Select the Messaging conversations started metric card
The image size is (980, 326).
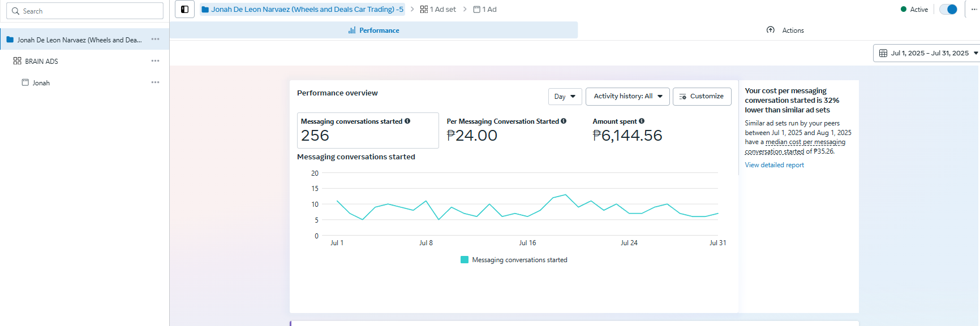click(367, 131)
